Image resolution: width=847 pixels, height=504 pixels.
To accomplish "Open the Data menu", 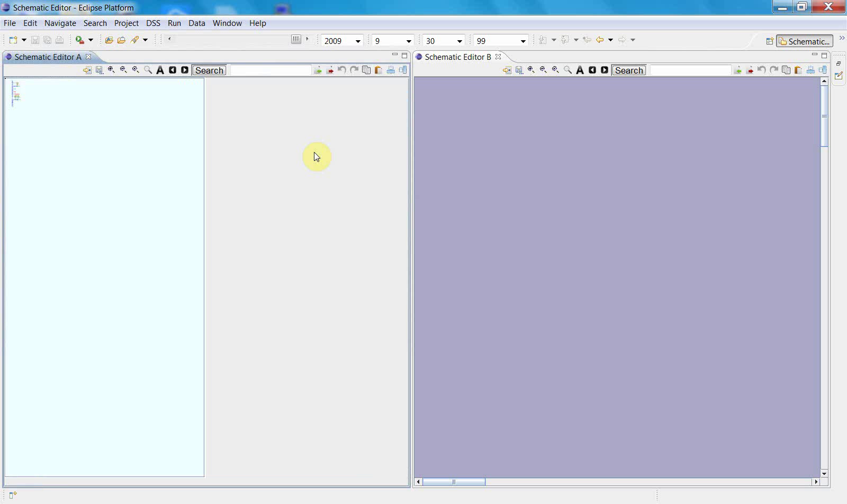I will [197, 23].
